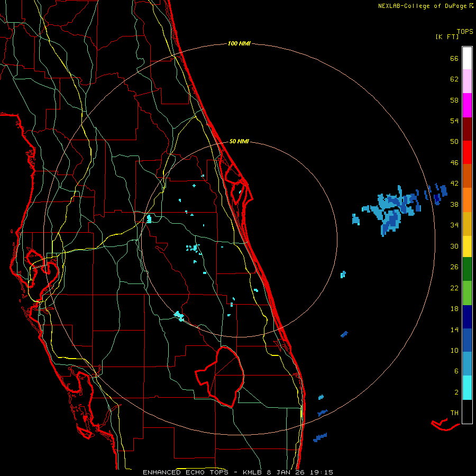Viewport: 476px width, 476px height.
Task: Click the black TH threshold swatch
Action: 467,411
